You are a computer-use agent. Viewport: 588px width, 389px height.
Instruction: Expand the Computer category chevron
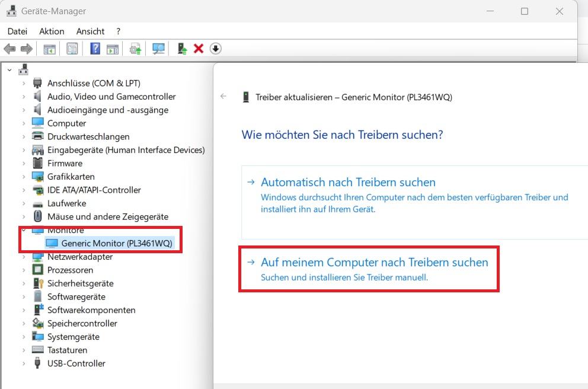(24, 123)
